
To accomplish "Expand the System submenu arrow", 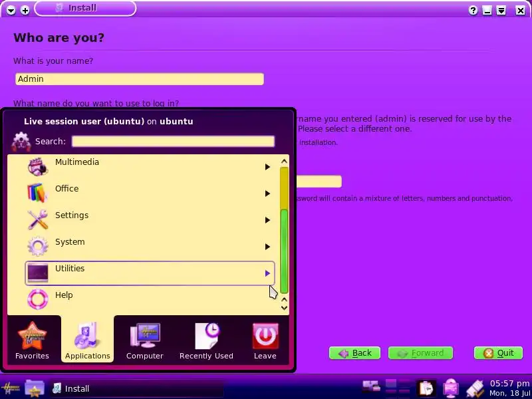I will [267, 247].
